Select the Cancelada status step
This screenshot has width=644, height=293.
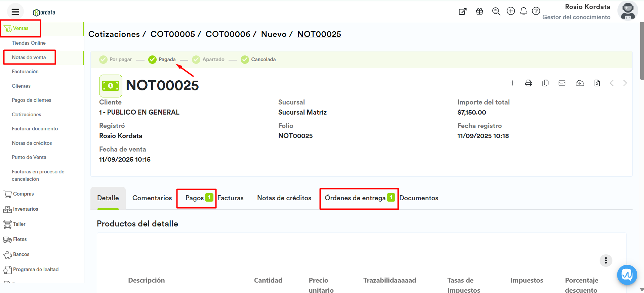pyautogui.click(x=258, y=59)
